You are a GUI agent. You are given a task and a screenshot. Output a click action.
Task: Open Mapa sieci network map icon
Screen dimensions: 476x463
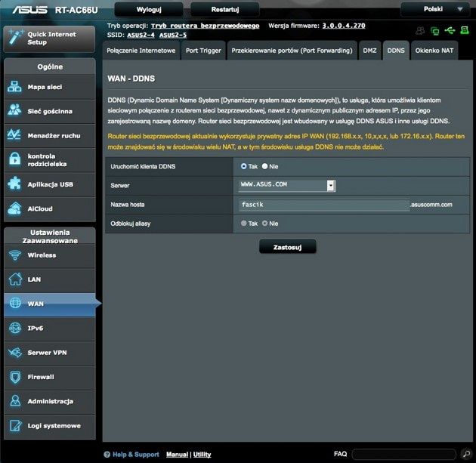pyautogui.click(x=14, y=87)
